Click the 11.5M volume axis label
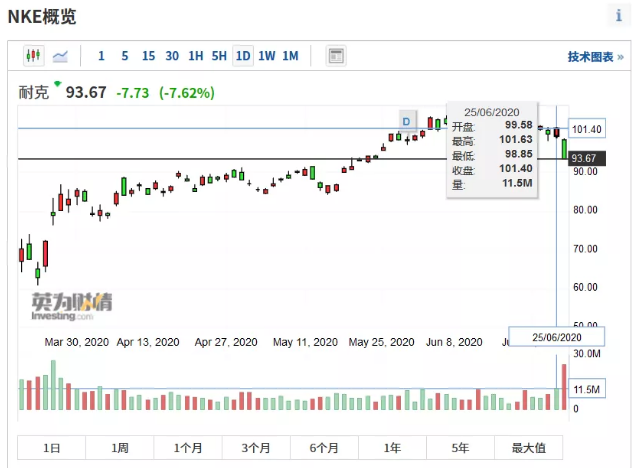Screen dimensions: 632x468 [x=586, y=389]
